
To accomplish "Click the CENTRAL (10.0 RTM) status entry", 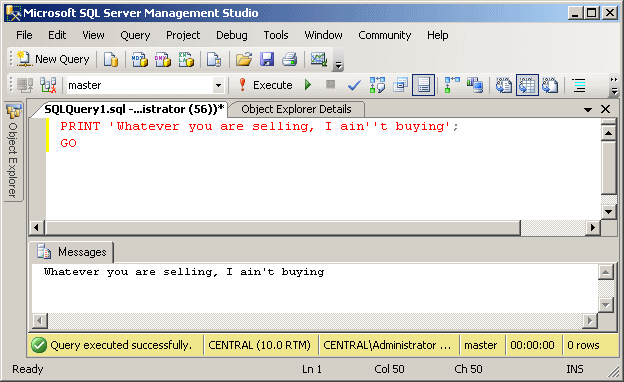I will [x=259, y=345].
